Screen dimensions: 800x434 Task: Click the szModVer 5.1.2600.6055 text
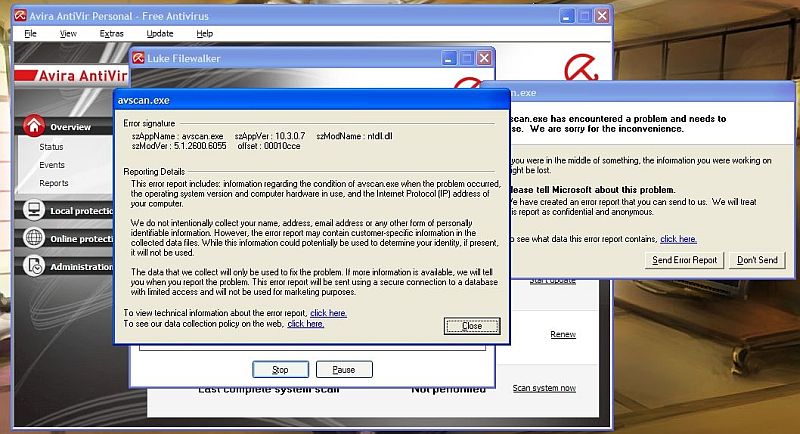click(x=179, y=146)
